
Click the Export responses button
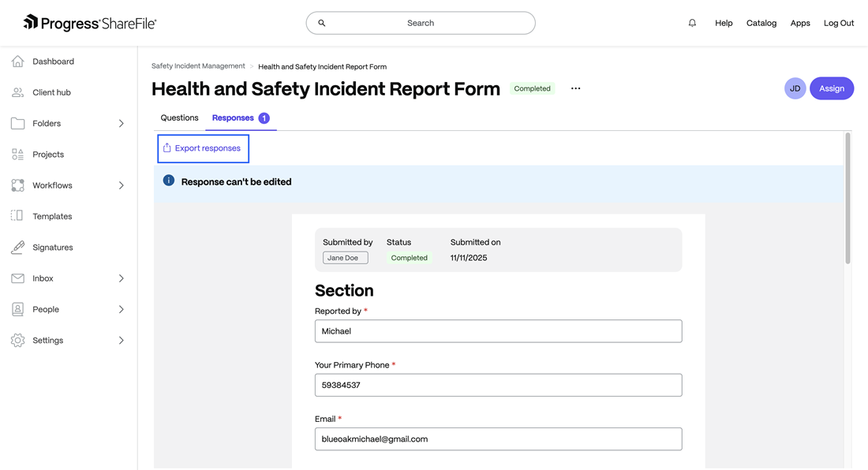[203, 148]
